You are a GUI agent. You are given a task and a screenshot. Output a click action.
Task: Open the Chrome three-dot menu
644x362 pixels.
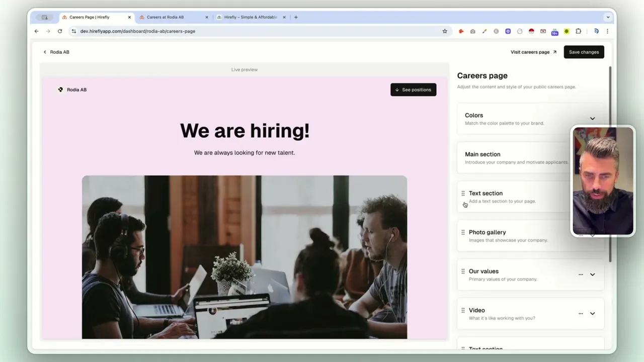[x=607, y=31]
